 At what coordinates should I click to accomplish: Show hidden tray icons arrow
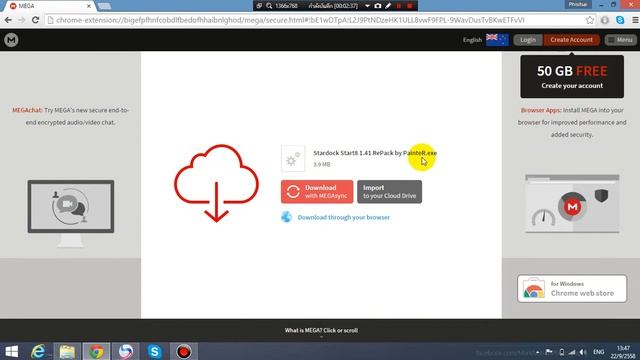(538, 352)
